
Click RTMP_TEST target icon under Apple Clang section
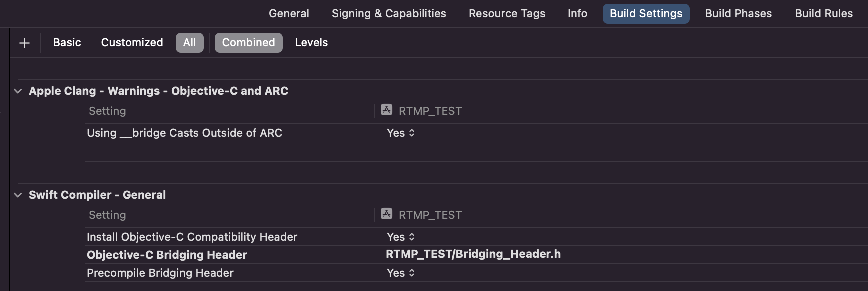pyautogui.click(x=386, y=110)
